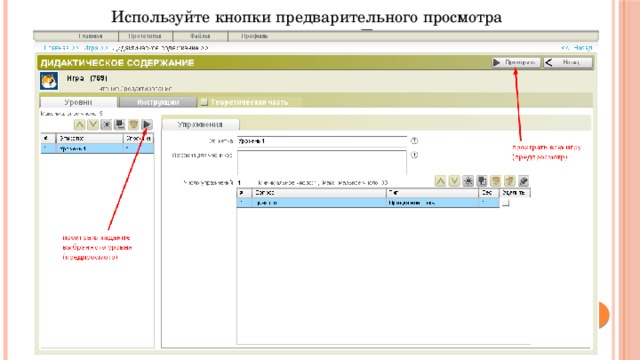640x360 pixels.
Task: Click the new-level icon in levels toolbar
Action: pos(107,124)
